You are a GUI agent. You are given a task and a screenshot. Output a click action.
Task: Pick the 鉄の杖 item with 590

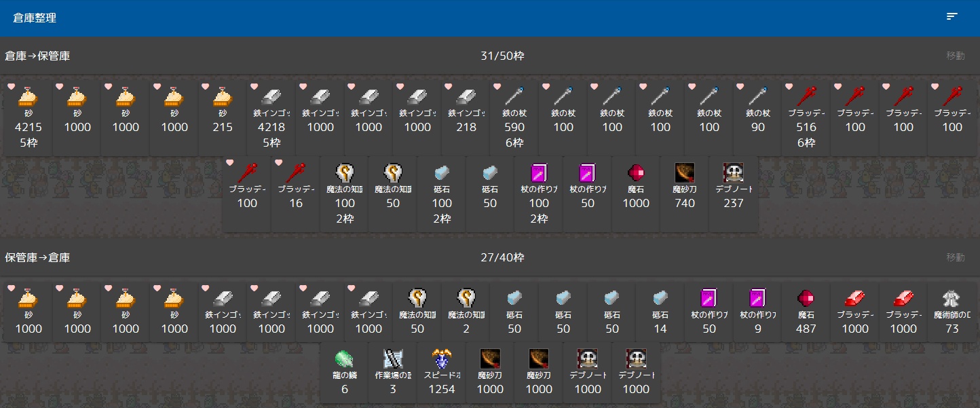pyautogui.click(x=514, y=117)
